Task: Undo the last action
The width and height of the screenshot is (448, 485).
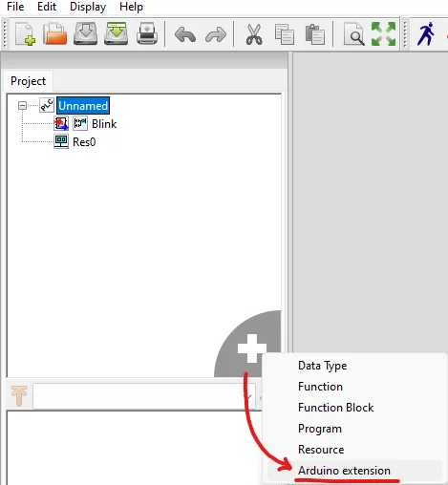Action: [185, 34]
